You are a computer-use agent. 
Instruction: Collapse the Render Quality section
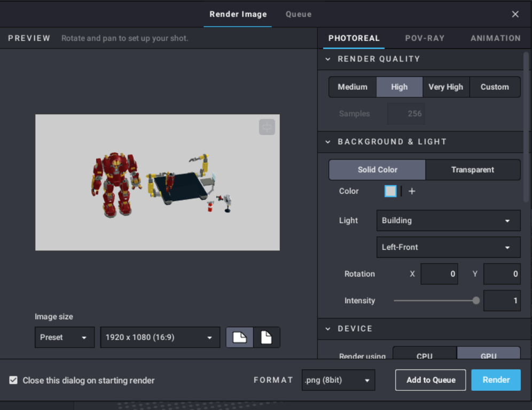click(328, 59)
